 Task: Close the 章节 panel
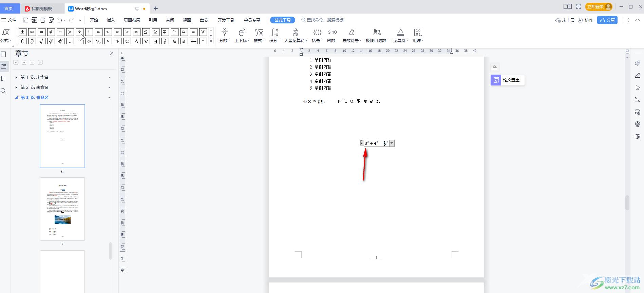(112, 53)
